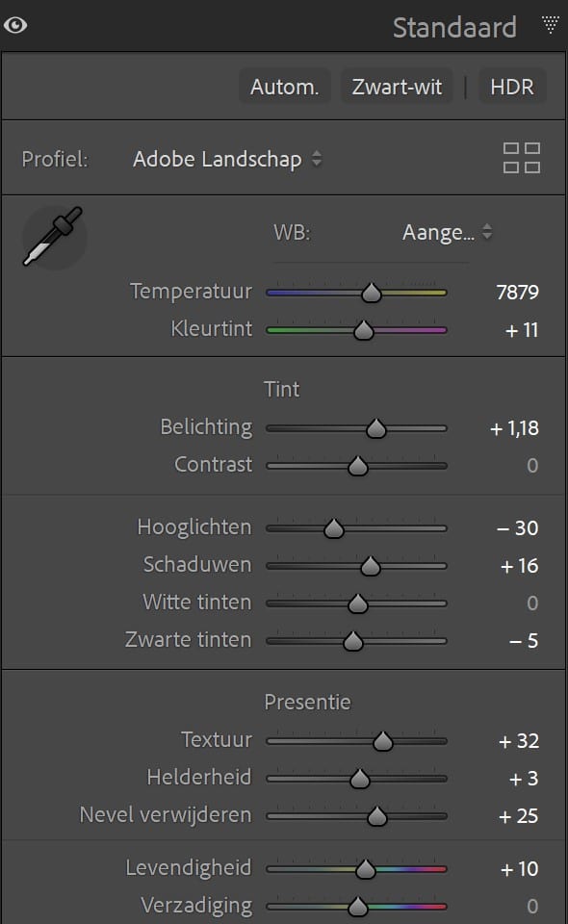
Task: Click the Standaard panel header
Action: click(454, 28)
